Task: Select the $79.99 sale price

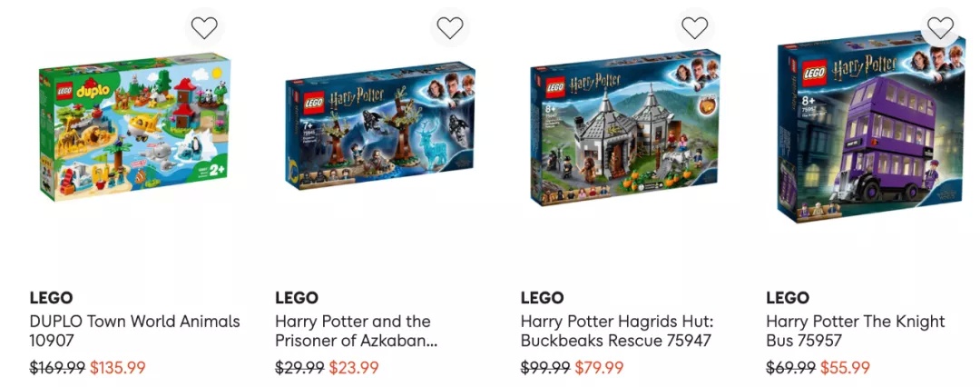Action: point(600,368)
